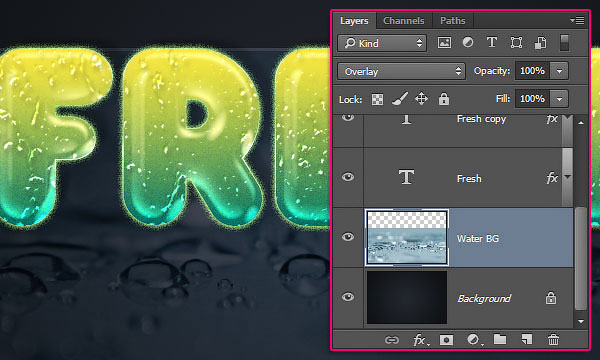Open Layers panel flyout menu
The image size is (600, 360).
pyautogui.click(x=577, y=20)
